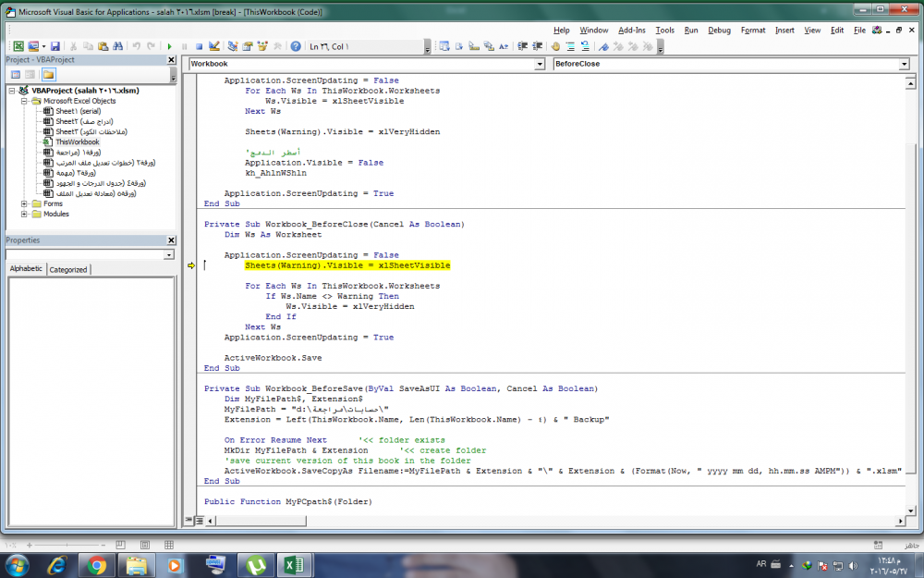
Task: Click the Complete Word icon
Action: point(504,46)
